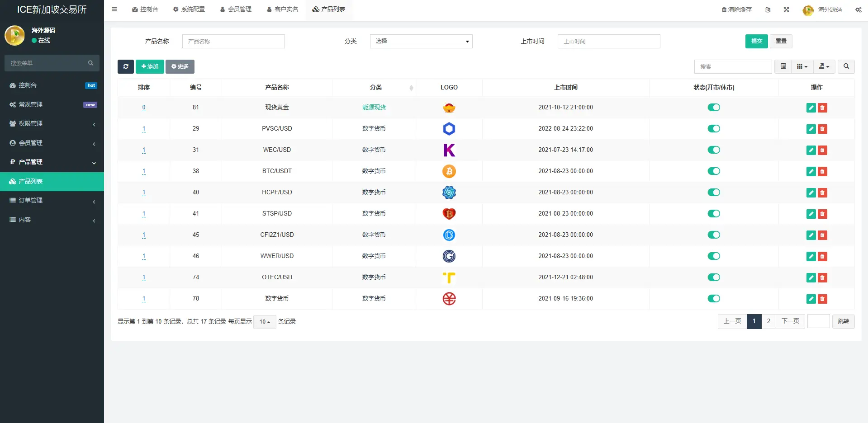868x423 pixels.
Task: Disable trading status for PVSC/USD
Action: [x=713, y=129]
